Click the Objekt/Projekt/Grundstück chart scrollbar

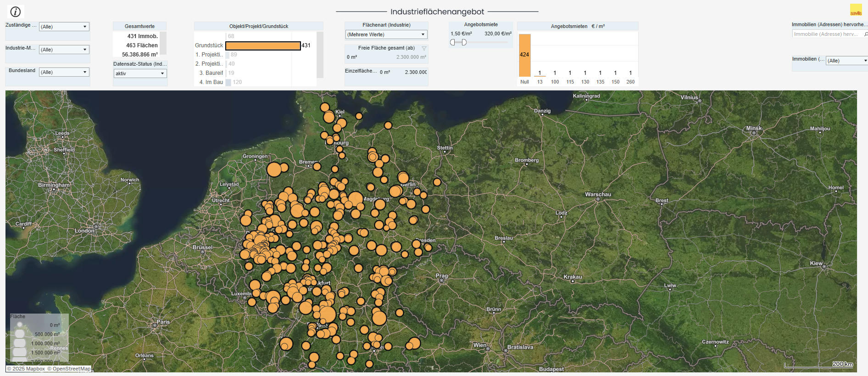point(320,55)
